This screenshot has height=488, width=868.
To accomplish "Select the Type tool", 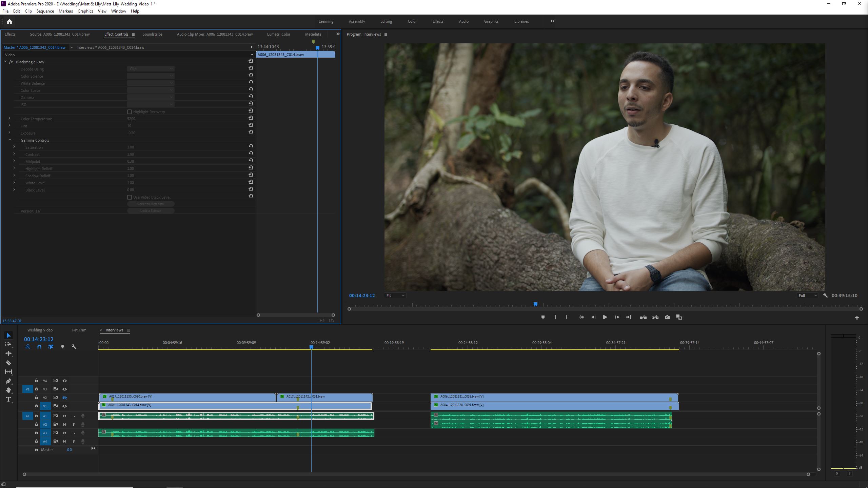I will point(9,400).
